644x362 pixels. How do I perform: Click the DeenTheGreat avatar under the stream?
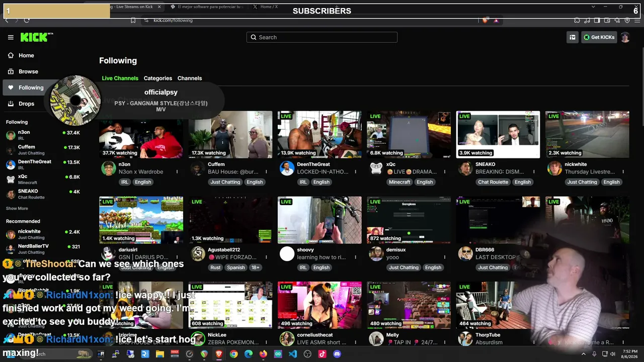click(287, 168)
